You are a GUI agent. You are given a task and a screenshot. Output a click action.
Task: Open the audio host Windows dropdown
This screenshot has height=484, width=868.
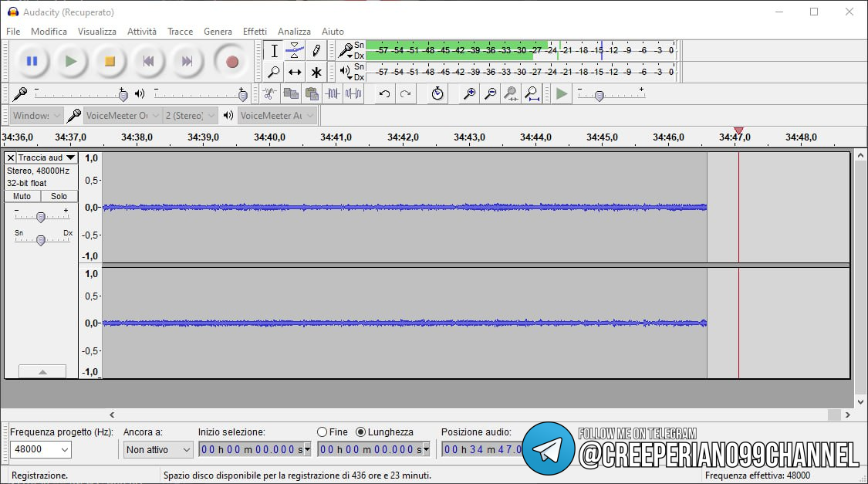pyautogui.click(x=36, y=116)
